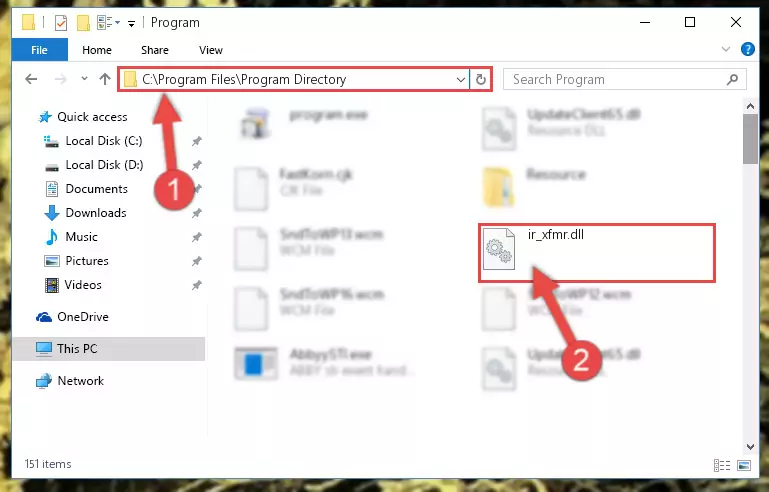The height and width of the screenshot is (492, 769).
Task: Switch to details view icon
Action: [721, 465]
